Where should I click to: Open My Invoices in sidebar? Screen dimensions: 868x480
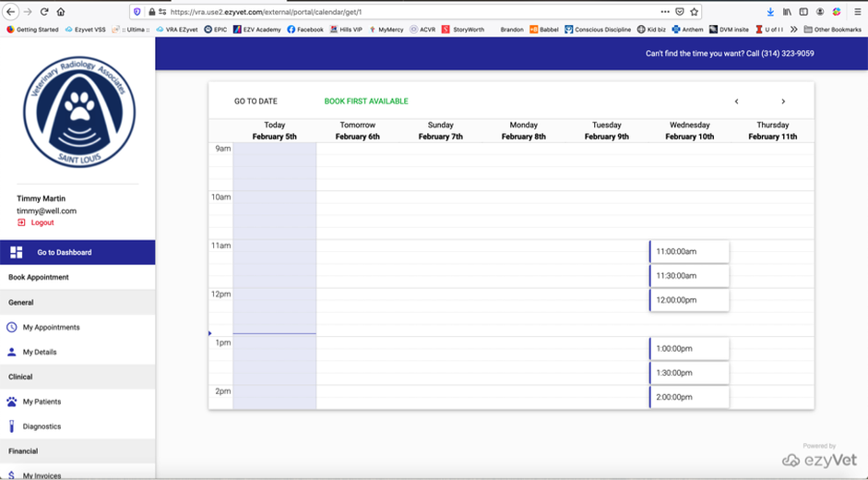[x=42, y=475]
